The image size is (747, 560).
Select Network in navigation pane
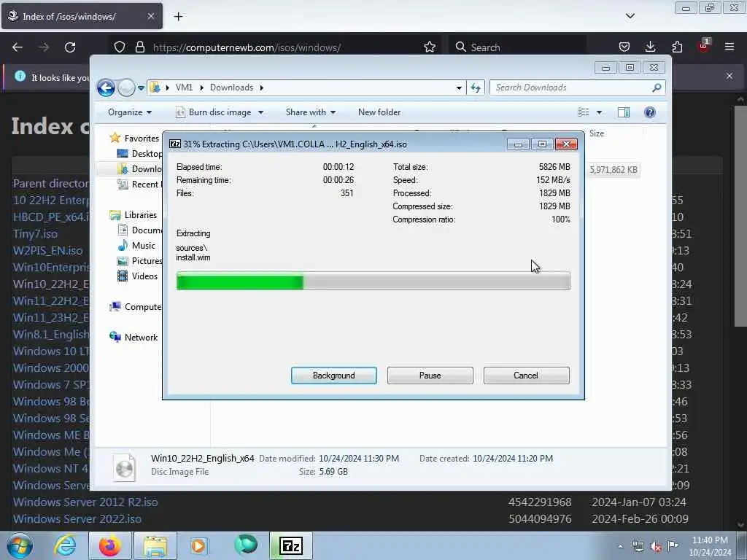click(134, 338)
